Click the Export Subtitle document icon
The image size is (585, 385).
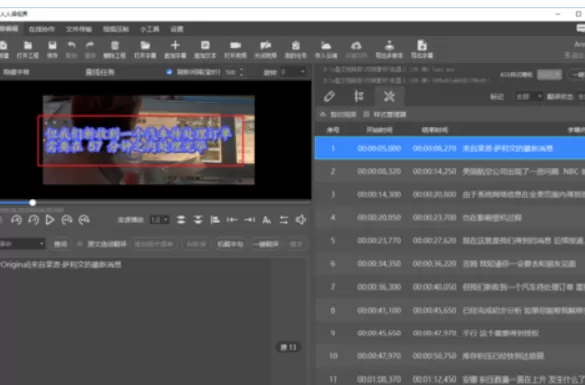[422, 46]
